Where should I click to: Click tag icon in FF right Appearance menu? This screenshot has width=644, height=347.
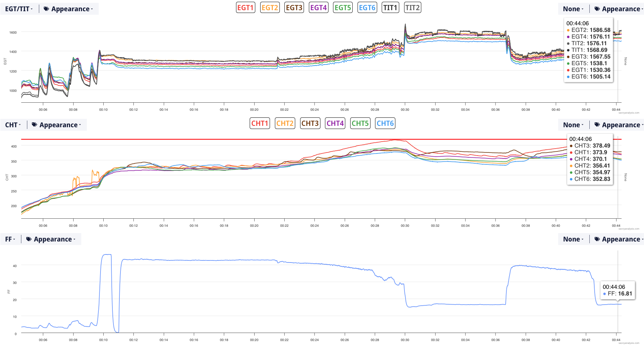597,239
